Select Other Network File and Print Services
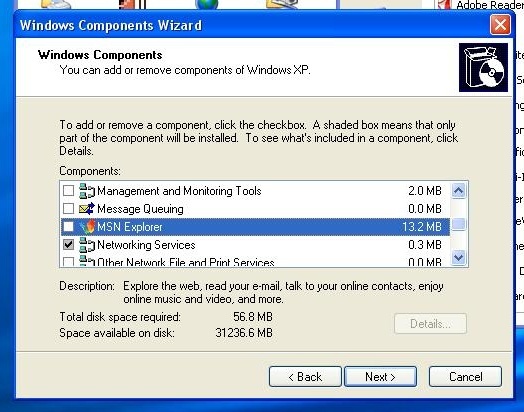Viewport: 524px width, 412px height. (x=186, y=262)
